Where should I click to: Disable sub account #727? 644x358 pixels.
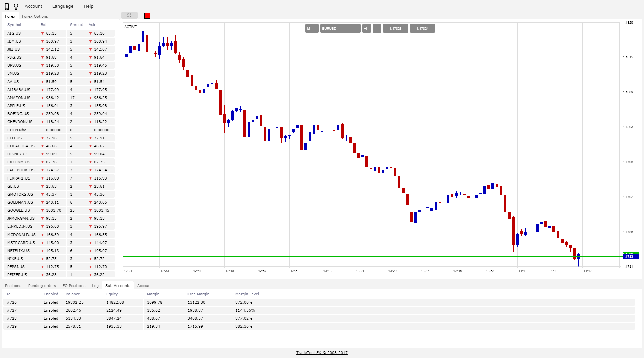coord(51,310)
